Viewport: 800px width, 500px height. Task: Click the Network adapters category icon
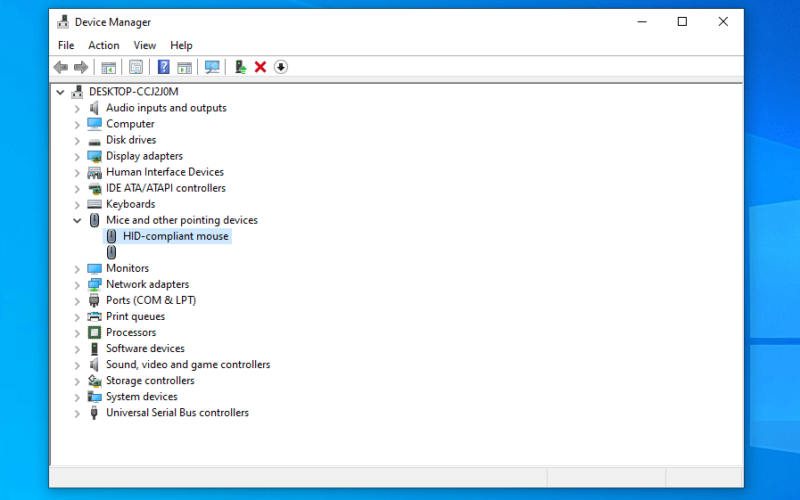coord(94,285)
